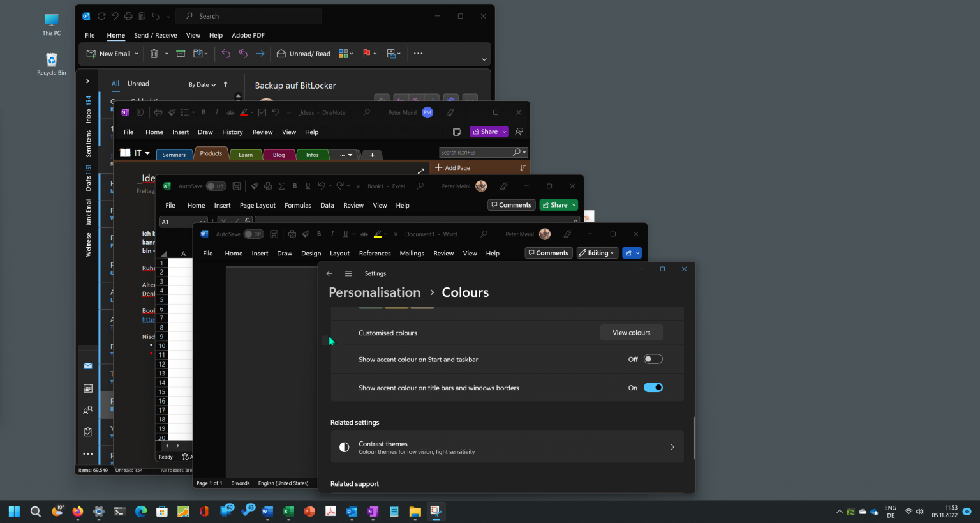
Task: Click the Archive icon in Outlook toolbar
Action: tap(181, 54)
